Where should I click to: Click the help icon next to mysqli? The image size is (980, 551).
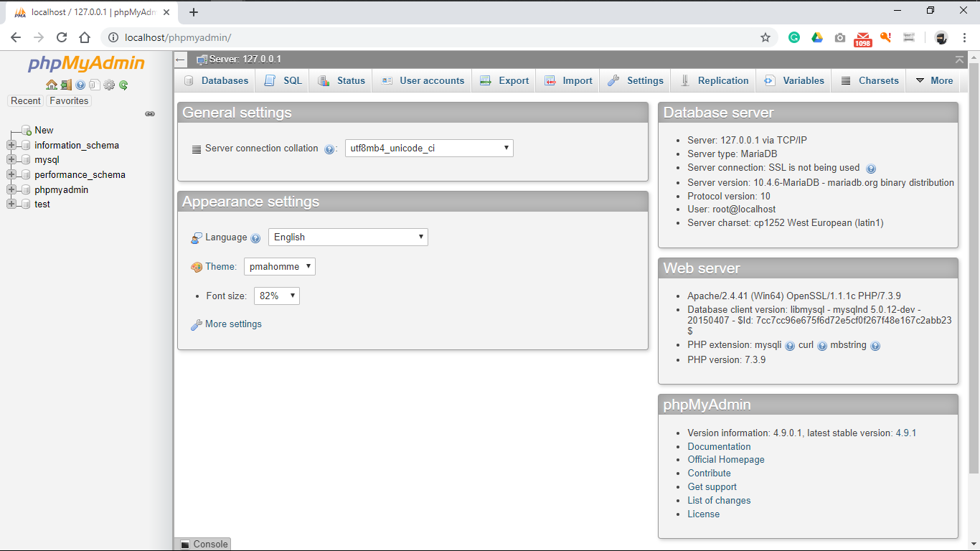pos(790,346)
